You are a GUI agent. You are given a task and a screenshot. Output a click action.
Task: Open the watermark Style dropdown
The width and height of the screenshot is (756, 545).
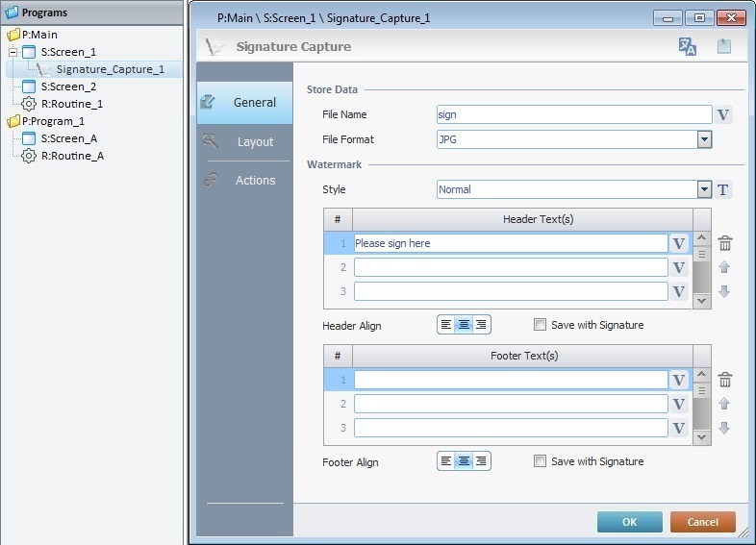(704, 189)
